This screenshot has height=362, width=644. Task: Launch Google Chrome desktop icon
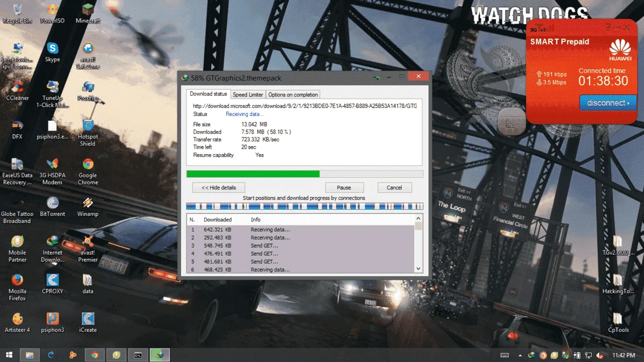[88, 171]
